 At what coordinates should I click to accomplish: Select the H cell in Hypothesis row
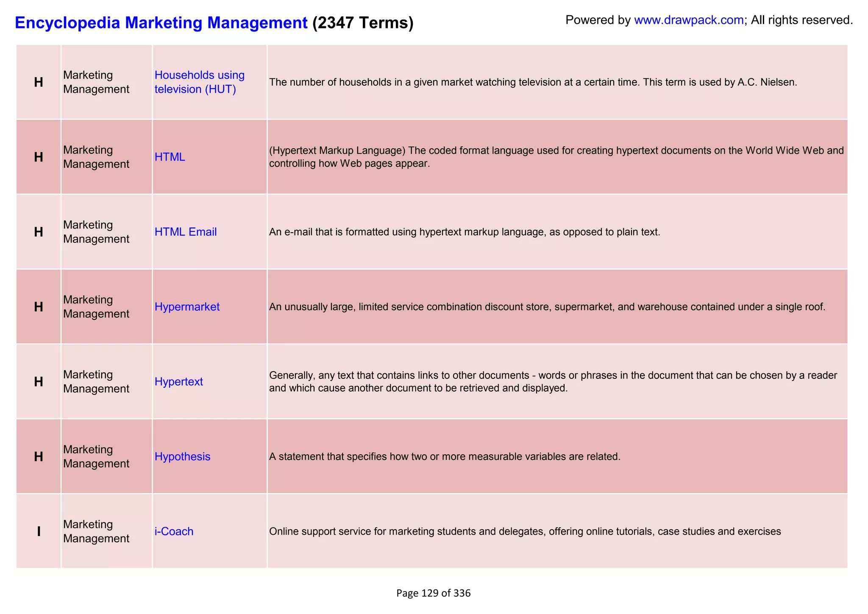[x=39, y=456]
